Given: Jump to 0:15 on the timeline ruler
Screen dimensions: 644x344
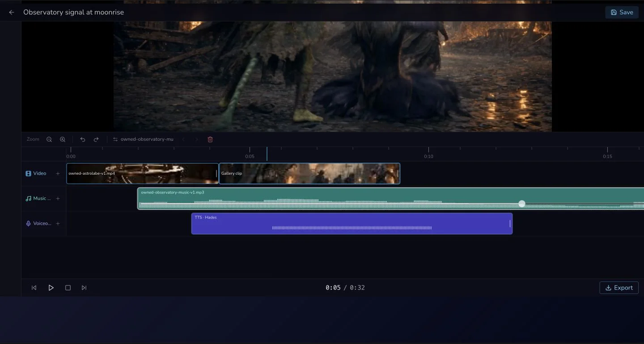Looking at the screenshot, I should (x=607, y=156).
